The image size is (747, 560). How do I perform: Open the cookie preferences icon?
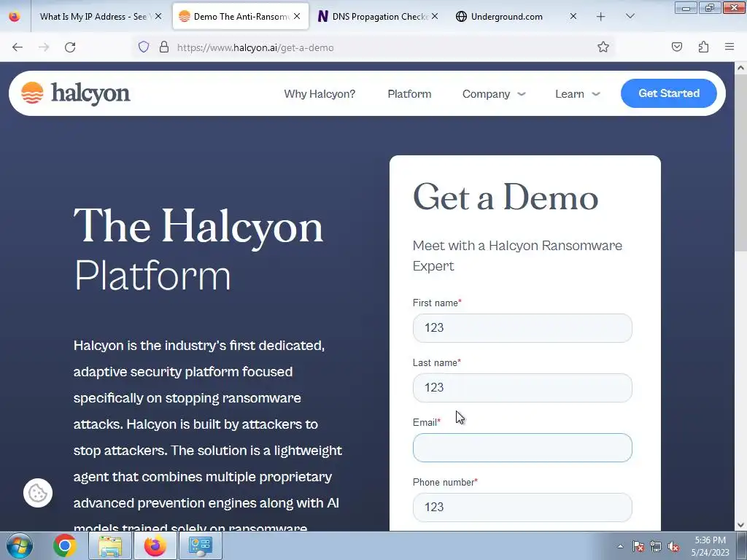tap(38, 493)
